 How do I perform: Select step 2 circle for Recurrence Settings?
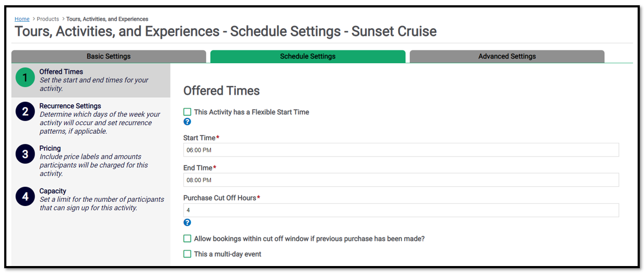tap(25, 113)
